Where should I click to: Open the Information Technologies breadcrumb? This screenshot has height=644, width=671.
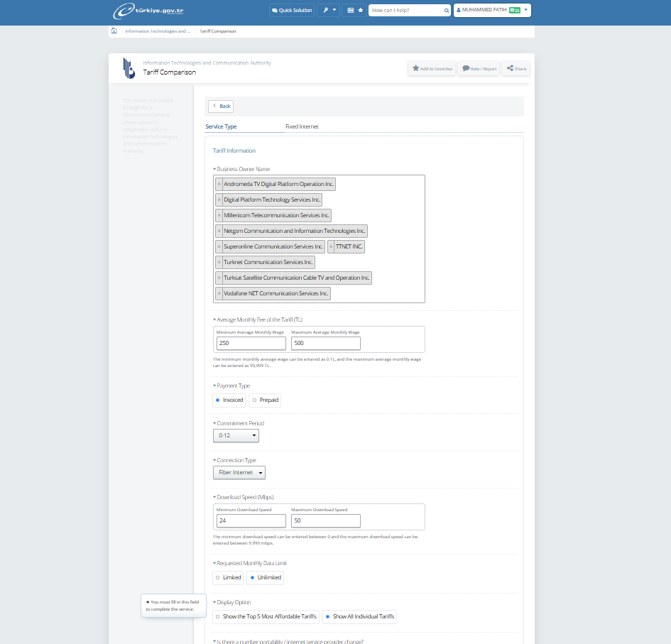(x=158, y=31)
